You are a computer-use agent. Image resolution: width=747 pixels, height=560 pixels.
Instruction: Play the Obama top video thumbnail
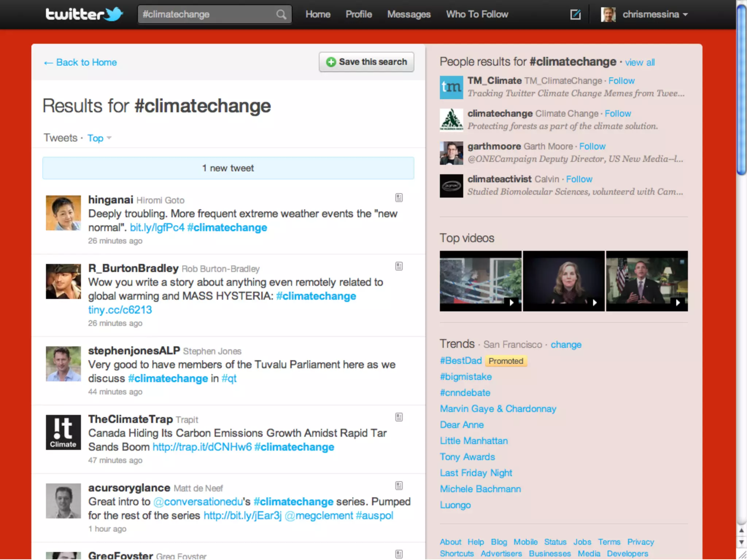647,281
